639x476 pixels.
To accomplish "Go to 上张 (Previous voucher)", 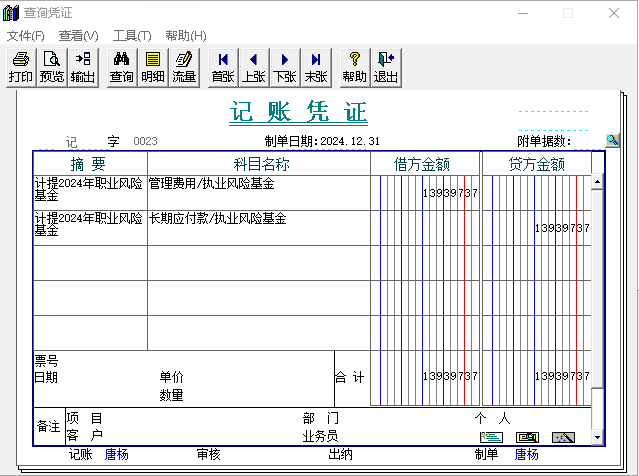I will tap(254, 67).
